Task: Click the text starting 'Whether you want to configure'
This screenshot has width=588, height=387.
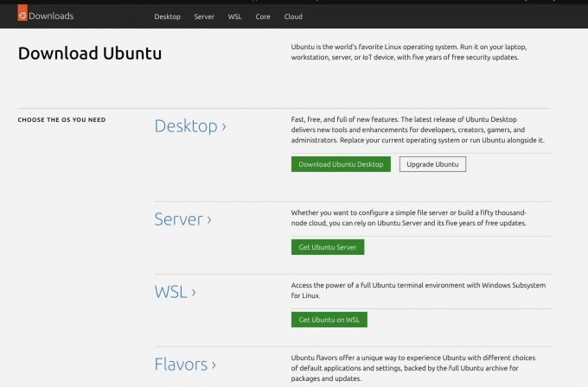Action: click(x=409, y=218)
